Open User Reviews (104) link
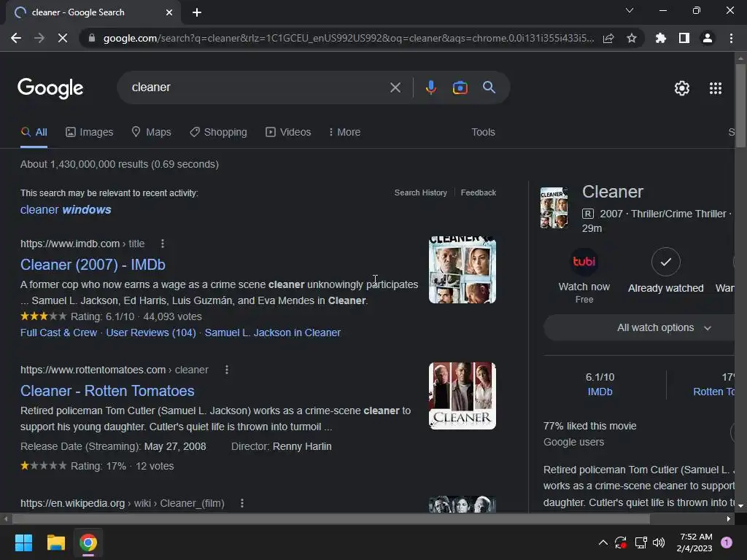This screenshot has width=747, height=560. (151, 332)
